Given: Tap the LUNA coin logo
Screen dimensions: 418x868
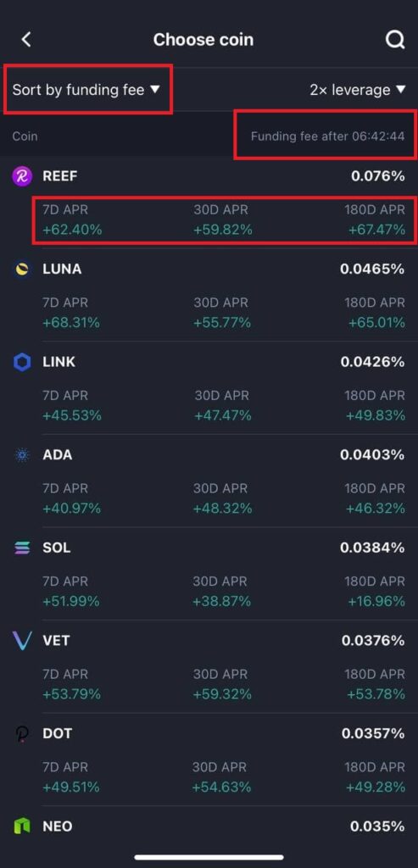Looking at the screenshot, I should click(22, 270).
